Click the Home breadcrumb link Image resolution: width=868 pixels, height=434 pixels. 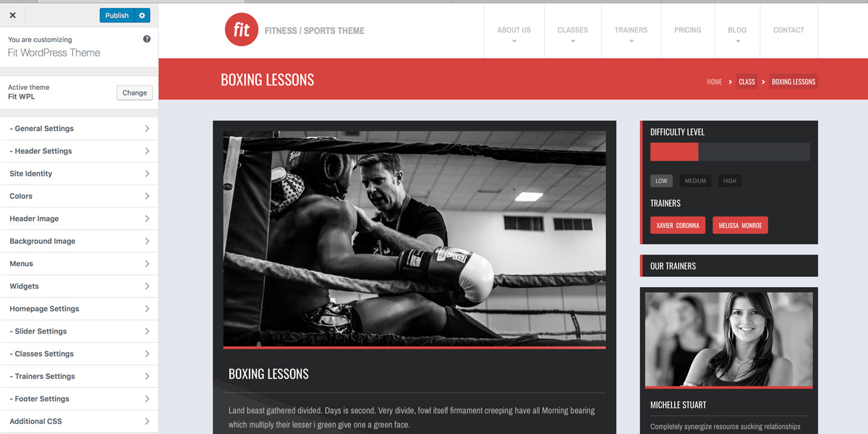click(714, 82)
